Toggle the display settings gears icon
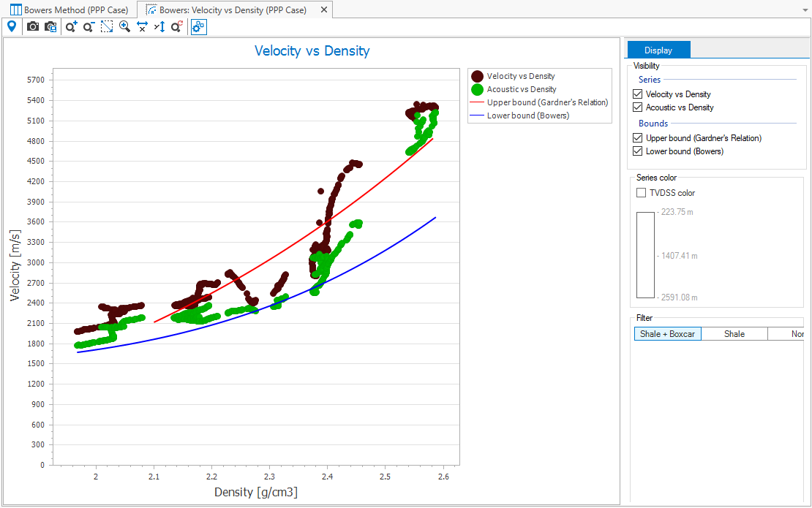The height and width of the screenshot is (508, 812). pos(199,27)
